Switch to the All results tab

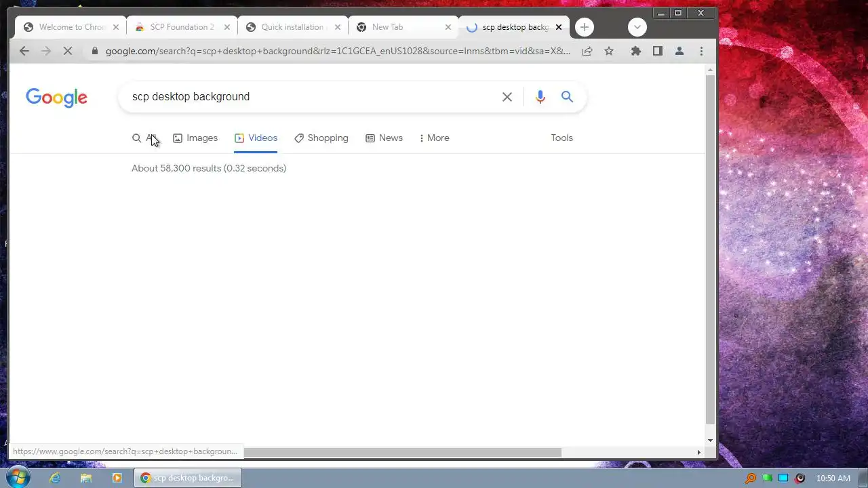click(145, 138)
